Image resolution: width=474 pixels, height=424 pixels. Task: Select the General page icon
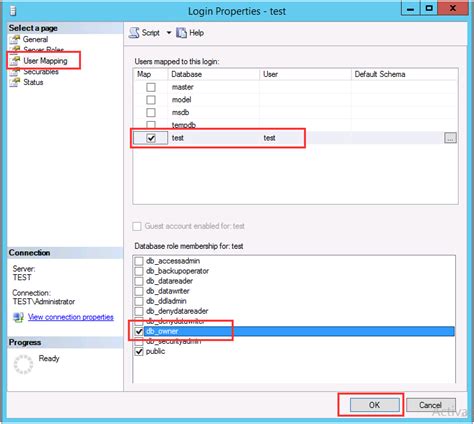coord(15,39)
